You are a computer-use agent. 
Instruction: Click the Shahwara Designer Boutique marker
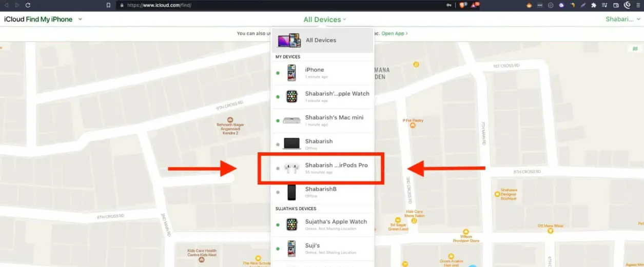pyautogui.click(x=497, y=194)
